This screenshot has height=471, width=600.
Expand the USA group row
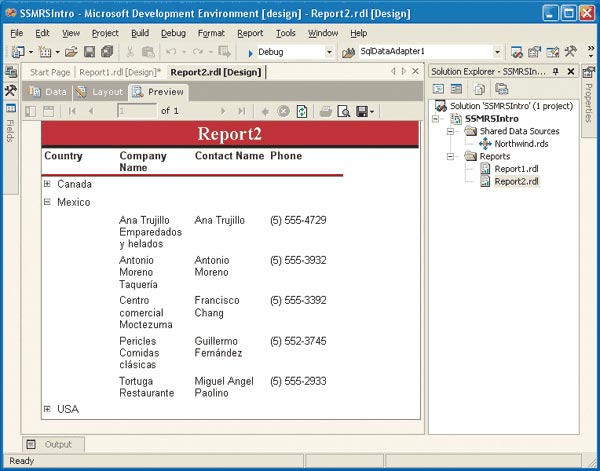point(47,409)
